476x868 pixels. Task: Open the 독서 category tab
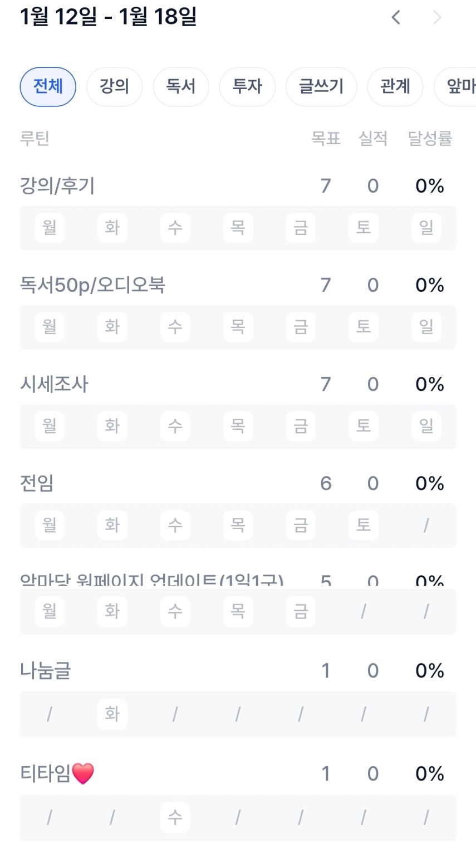(x=180, y=86)
